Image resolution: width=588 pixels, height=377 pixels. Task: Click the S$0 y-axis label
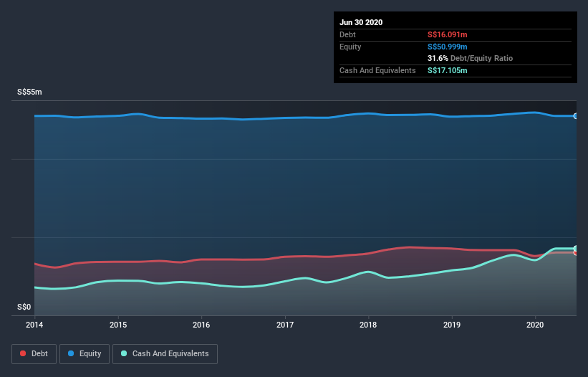[x=24, y=307]
